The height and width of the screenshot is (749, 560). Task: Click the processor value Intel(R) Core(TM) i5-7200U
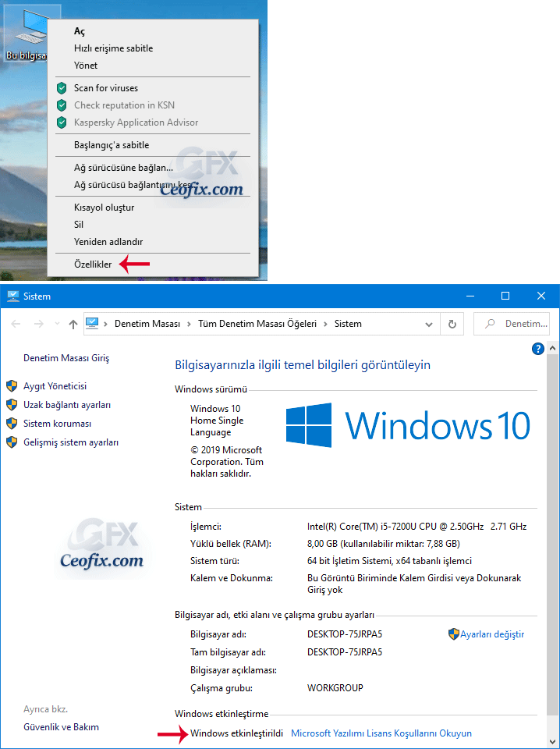(x=416, y=527)
